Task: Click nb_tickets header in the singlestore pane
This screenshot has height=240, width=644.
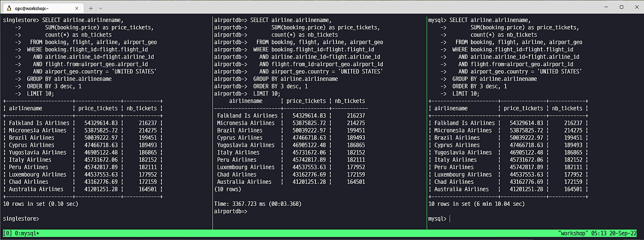Action: point(142,108)
